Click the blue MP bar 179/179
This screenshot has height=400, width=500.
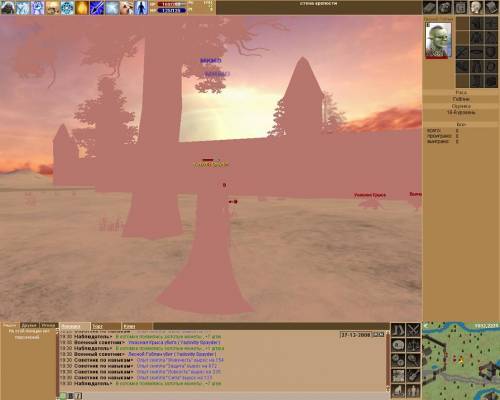pyautogui.click(x=172, y=11)
